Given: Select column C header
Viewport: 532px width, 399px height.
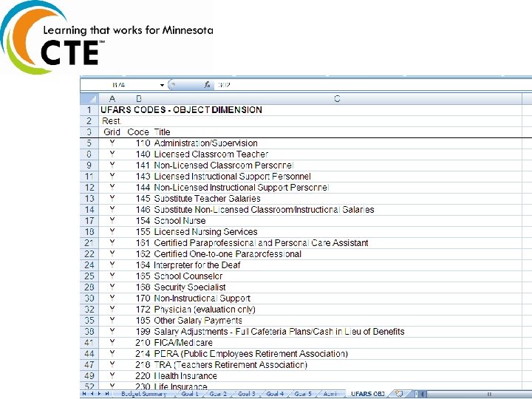Looking at the screenshot, I should click(337, 99).
